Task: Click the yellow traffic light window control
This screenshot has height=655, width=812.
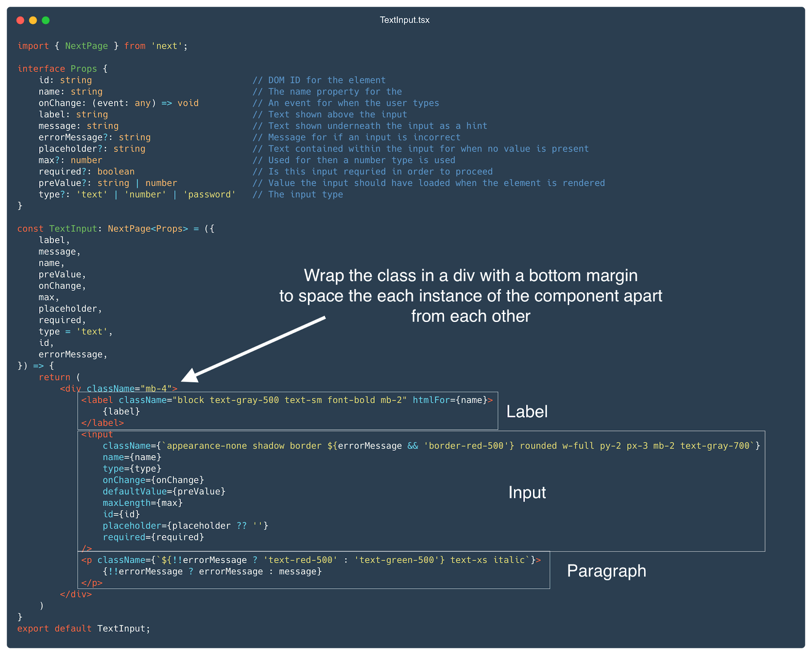Action: [x=33, y=20]
